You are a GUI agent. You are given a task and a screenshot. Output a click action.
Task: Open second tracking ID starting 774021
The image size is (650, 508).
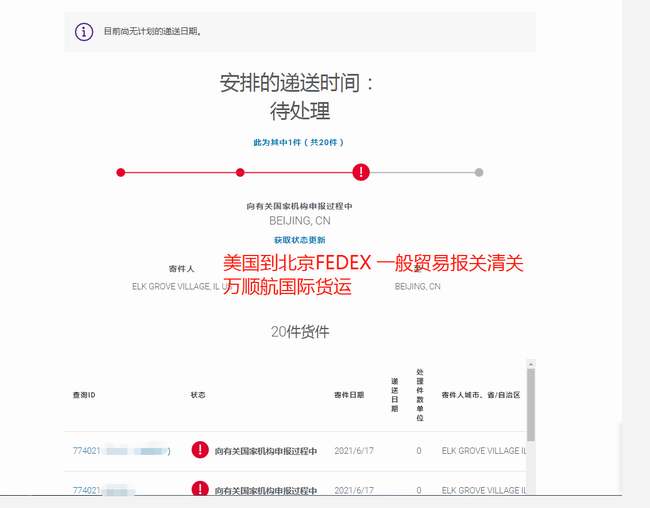click(x=104, y=490)
